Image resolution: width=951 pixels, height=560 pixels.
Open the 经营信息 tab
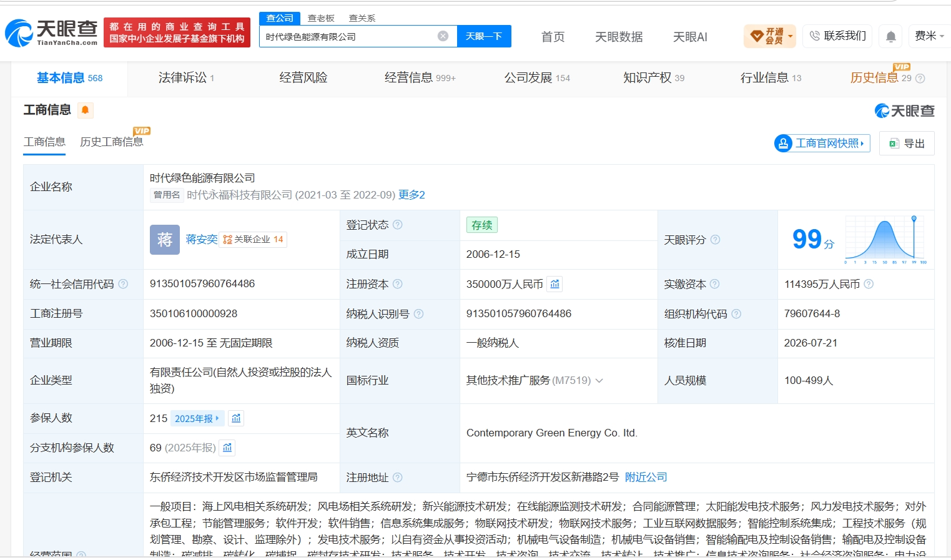point(420,78)
